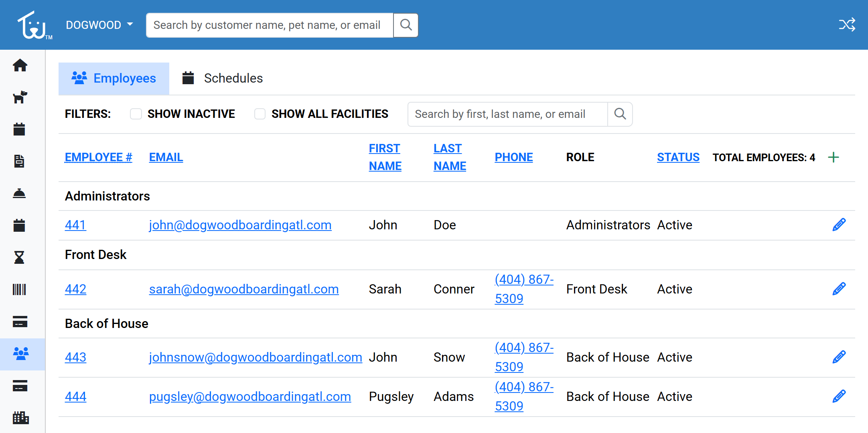Check the Show All Facilities checkbox
Screen dimensions: 868x433
click(x=260, y=114)
